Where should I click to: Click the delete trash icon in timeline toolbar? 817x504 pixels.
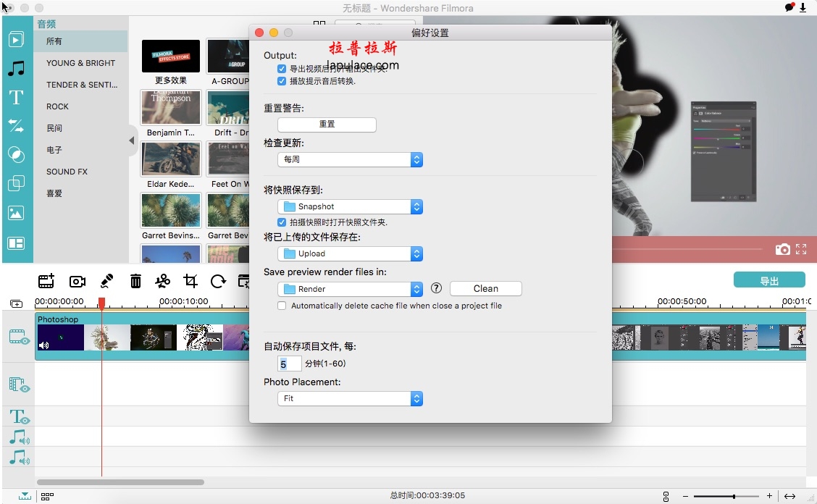[x=135, y=282]
